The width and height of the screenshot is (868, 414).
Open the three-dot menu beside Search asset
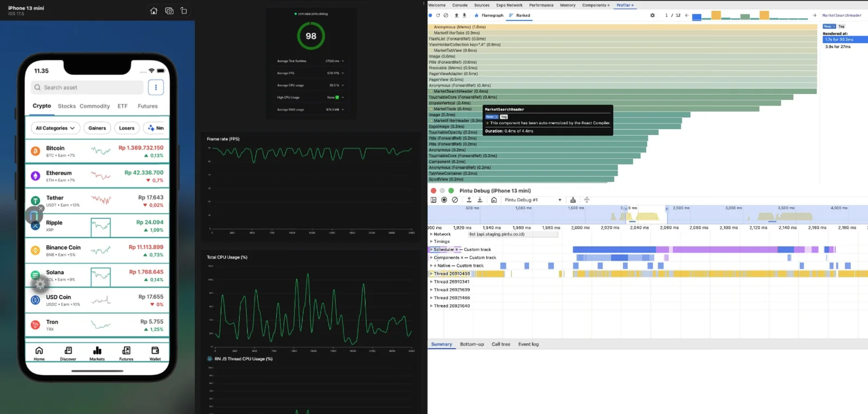pyautogui.click(x=156, y=87)
